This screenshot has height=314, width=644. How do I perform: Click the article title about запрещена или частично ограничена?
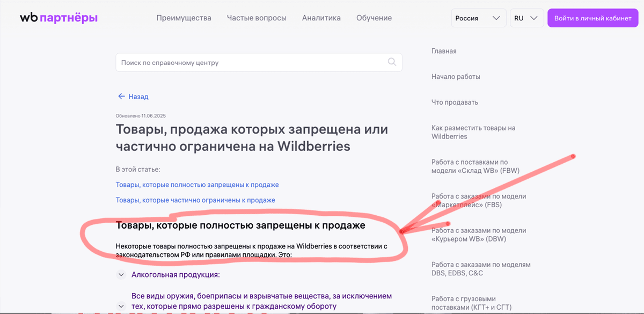pos(252,137)
